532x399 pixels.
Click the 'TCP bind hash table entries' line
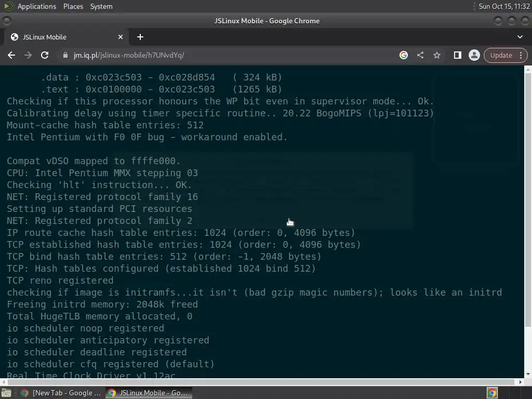164,257
